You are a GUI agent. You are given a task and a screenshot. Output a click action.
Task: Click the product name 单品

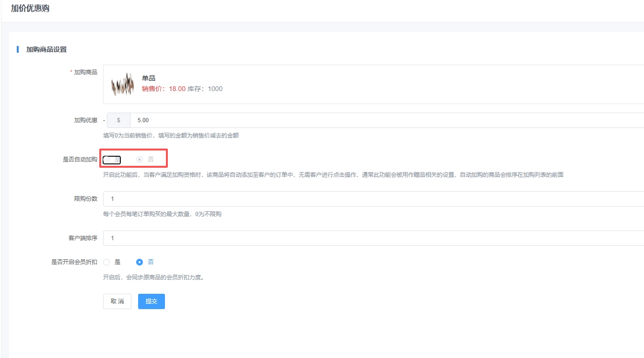click(x=149, y=78)
